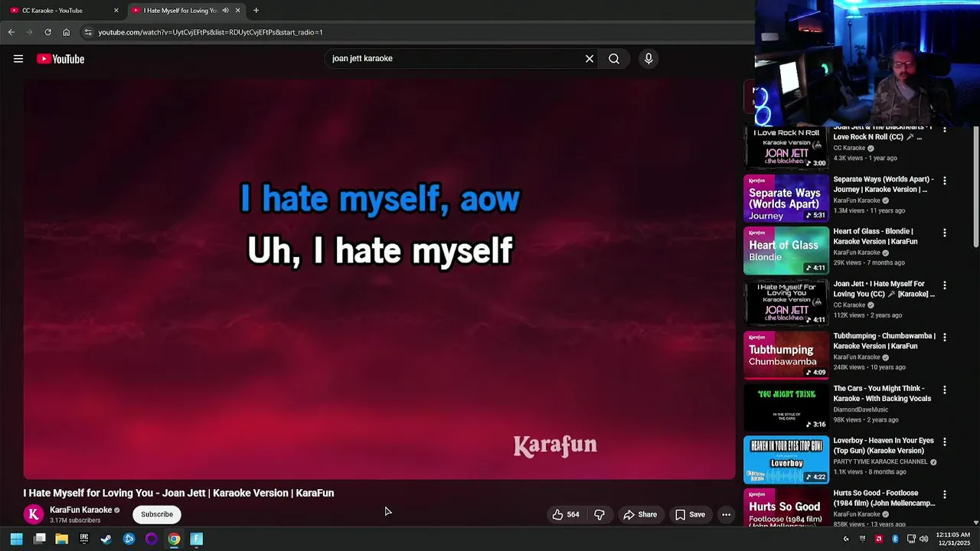This screenshot has height=551, width=980.
Task: Open a new browser tab
Action: point(256,11)
